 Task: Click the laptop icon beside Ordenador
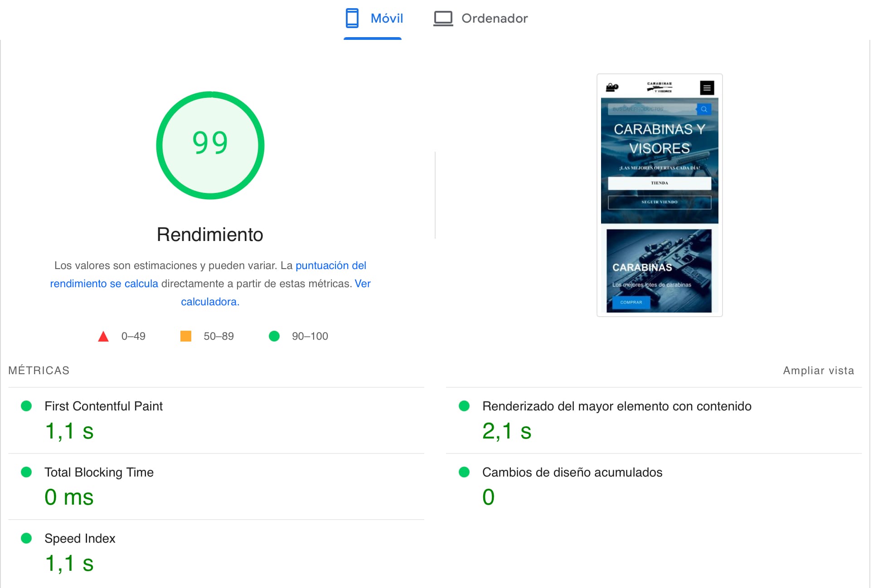click(443, 18)
